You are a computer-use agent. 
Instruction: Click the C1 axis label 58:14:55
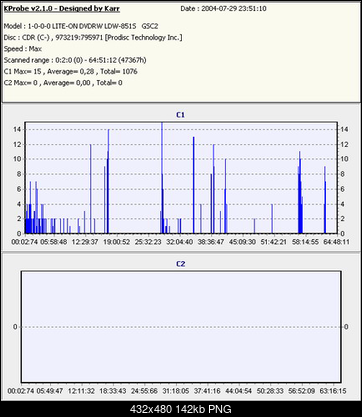pyautogui.click(x=306, y=242)
